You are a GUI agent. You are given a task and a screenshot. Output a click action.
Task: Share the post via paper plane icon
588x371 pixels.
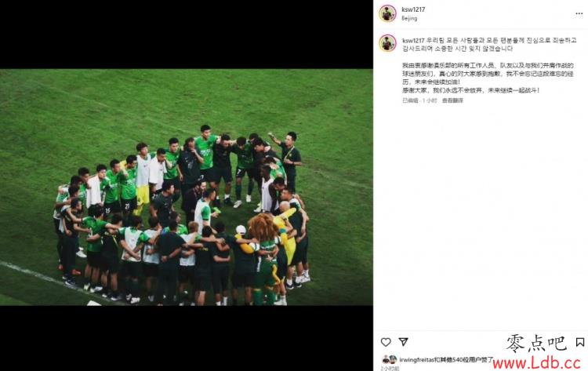(x=403, y=342)
